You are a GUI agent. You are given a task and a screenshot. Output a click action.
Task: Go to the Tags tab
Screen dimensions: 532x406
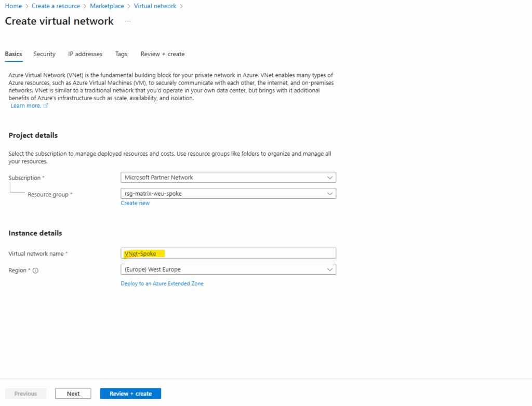click(x=121, y=54)
